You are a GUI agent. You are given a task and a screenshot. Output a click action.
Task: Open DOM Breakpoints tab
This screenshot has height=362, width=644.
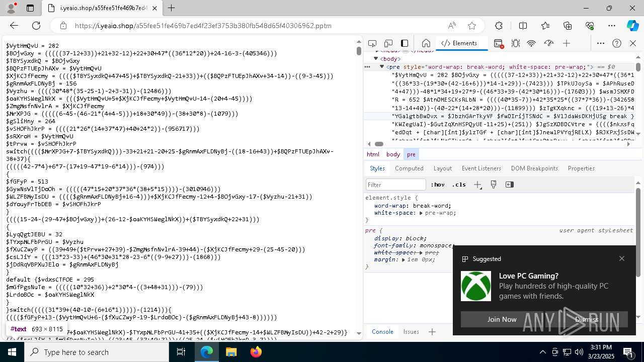[534, 168]
